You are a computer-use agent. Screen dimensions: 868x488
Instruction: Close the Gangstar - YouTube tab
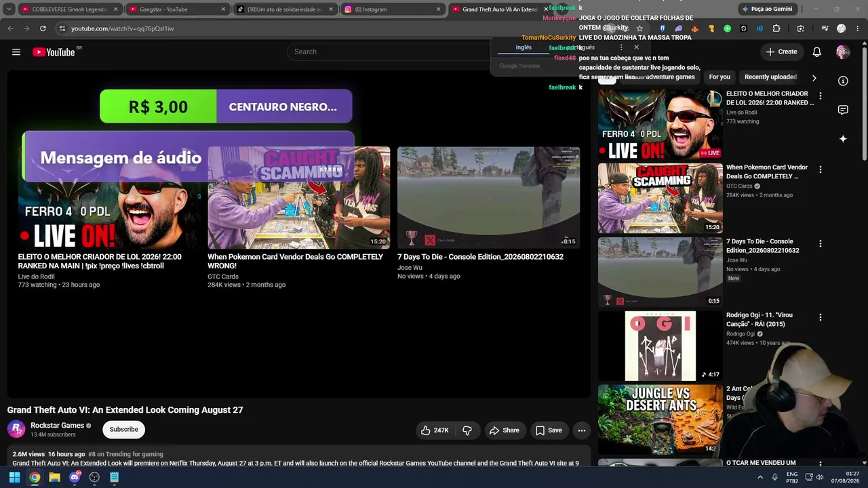click(223, 9)
